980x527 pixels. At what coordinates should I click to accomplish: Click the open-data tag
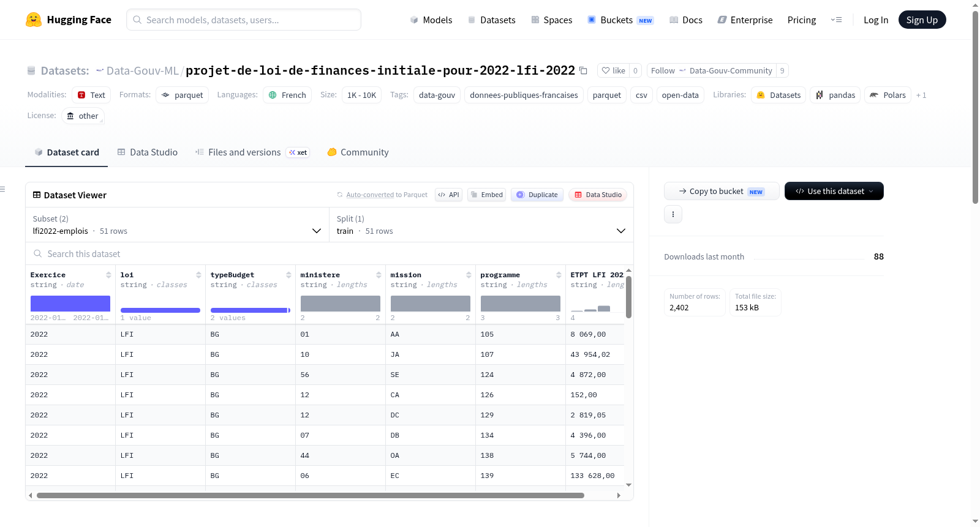point(680,95)
